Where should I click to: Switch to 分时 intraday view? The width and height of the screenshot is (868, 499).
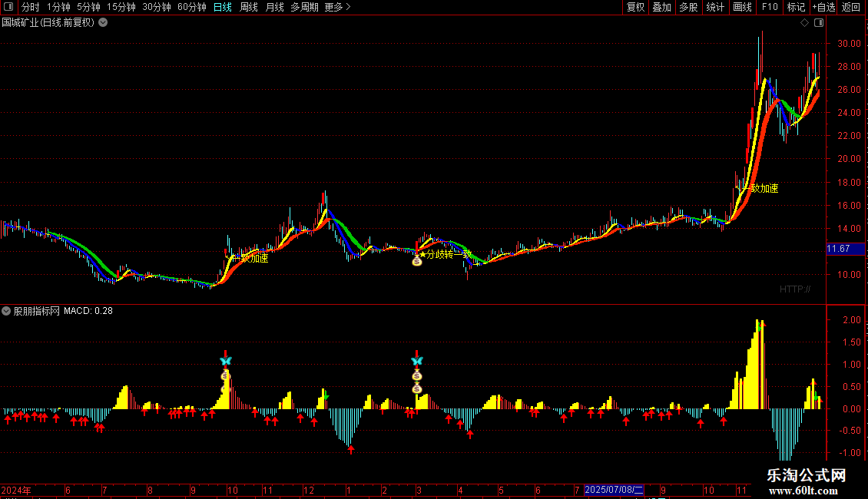[31, 7]
